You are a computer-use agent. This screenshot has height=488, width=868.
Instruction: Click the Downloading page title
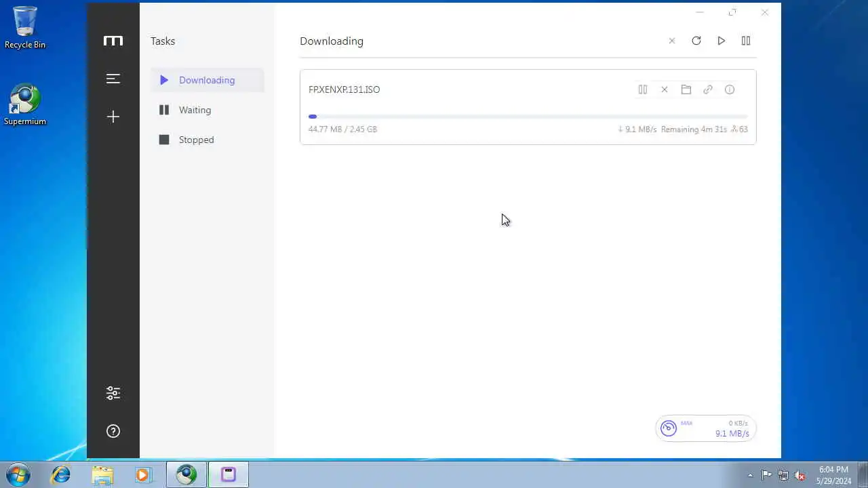coord(332,41)
